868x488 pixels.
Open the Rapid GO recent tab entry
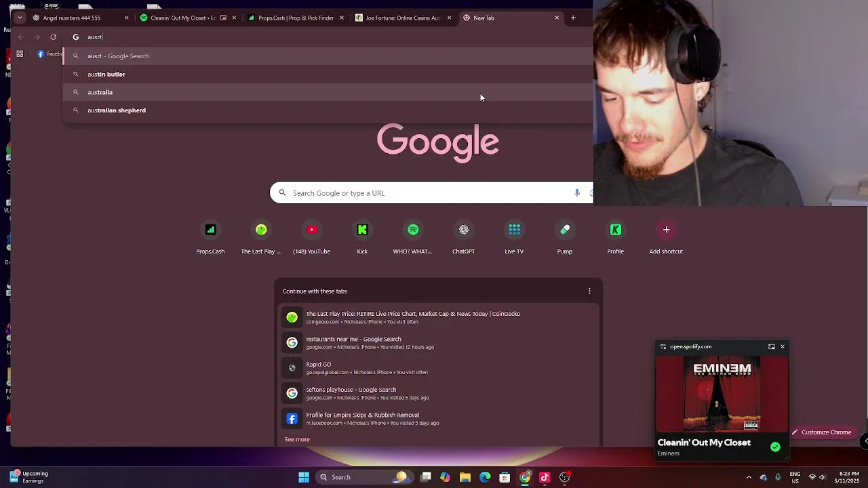(438, 368)
